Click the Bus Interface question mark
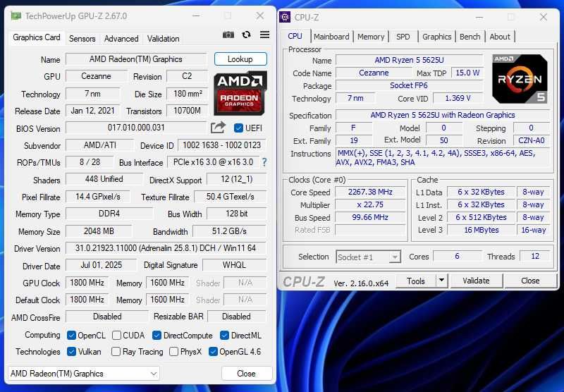Viewport: 564px width, 392px height. click(x=264, y=162)
